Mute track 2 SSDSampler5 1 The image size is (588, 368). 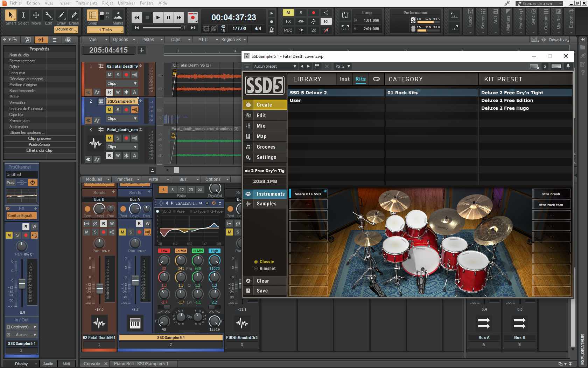[110, 110]
